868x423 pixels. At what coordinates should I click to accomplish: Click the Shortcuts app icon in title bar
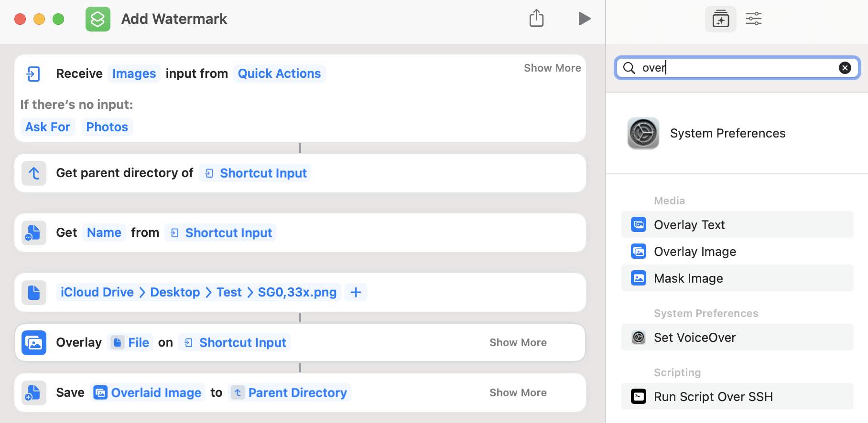[x=98, y=19]
